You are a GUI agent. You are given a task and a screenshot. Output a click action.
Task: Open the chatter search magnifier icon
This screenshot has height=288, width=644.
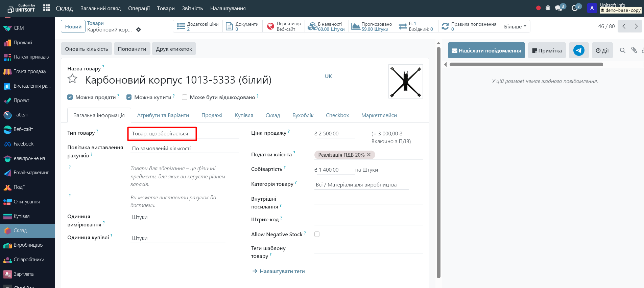pyautogui.click(x=622, y=50)
